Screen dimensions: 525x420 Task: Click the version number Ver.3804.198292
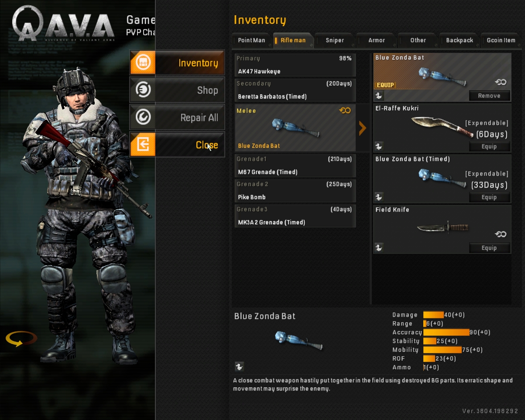coord(490,411)
